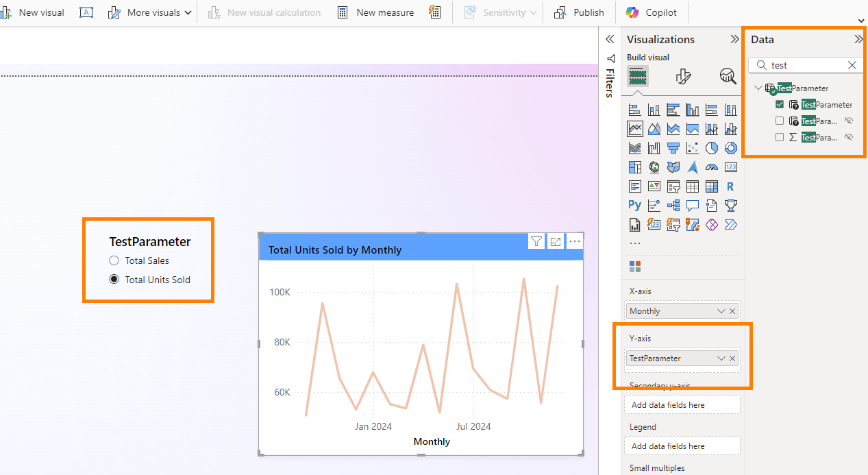Select the area chart visual
Image resolution: width=868 pixels, height=475 pixels.
coord(654,129)
